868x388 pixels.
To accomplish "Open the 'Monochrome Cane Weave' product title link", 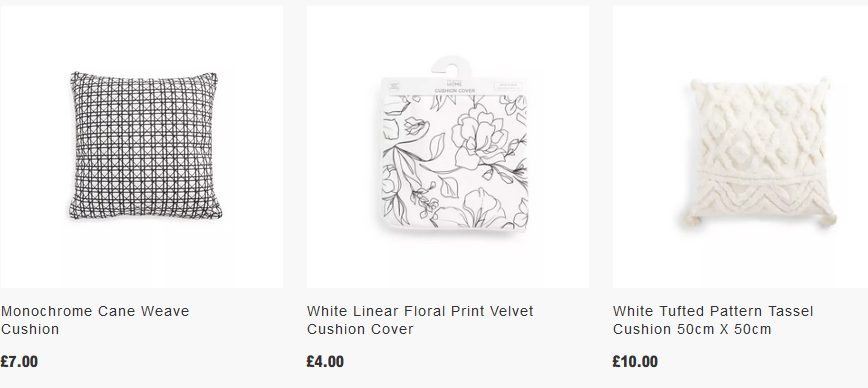I will click(x=95, y=311).
